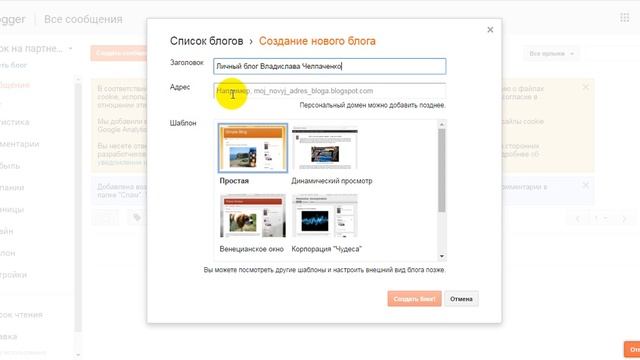Screen dimensions: 640x360
Task: Go to next page arrow in post list
Action: [x=624, y=219]
